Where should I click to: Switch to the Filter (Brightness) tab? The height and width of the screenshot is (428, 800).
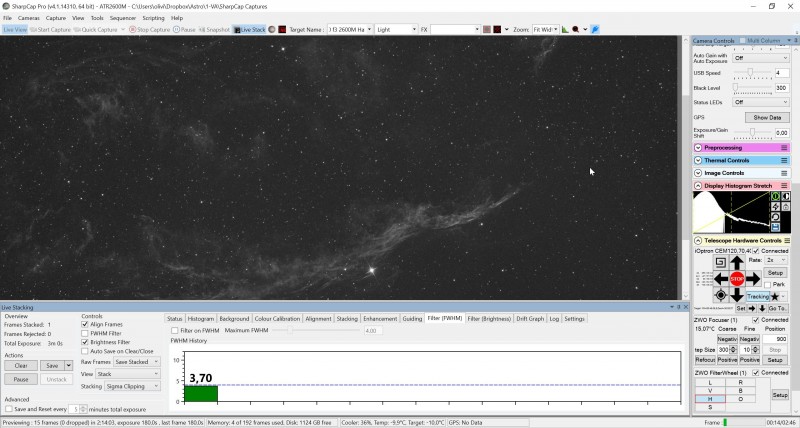[x=489, y=319]
